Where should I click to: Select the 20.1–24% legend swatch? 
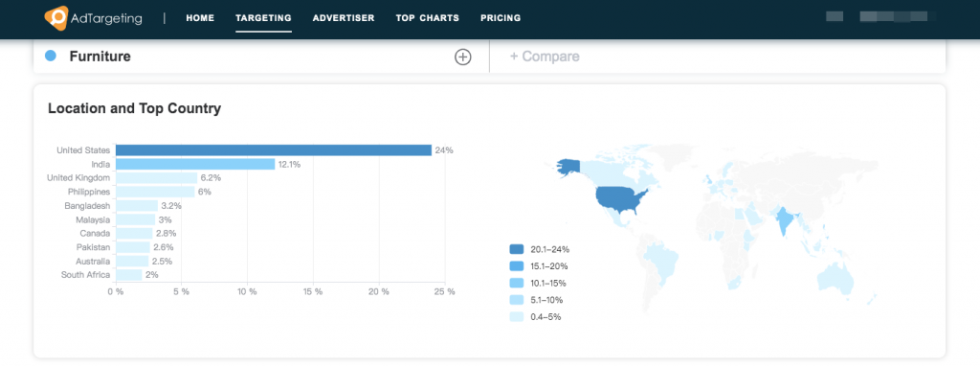(517, 249)
